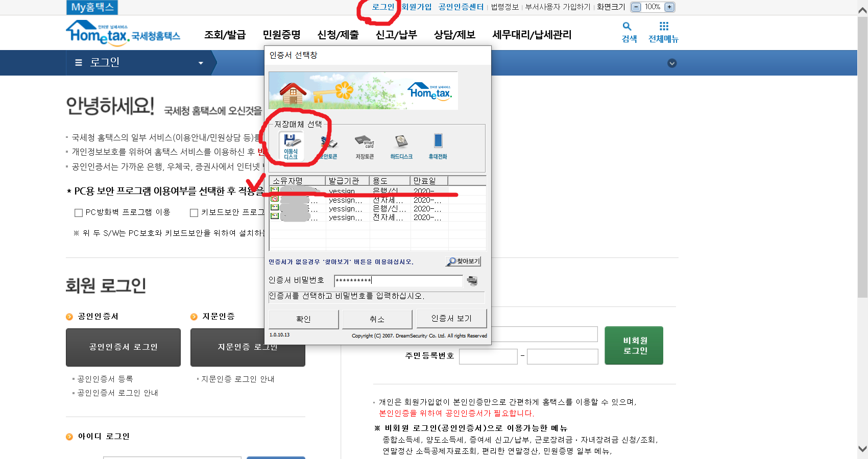Click the 만료일 column header
Viewport: 868px width, 459px height.
(429, 181)
